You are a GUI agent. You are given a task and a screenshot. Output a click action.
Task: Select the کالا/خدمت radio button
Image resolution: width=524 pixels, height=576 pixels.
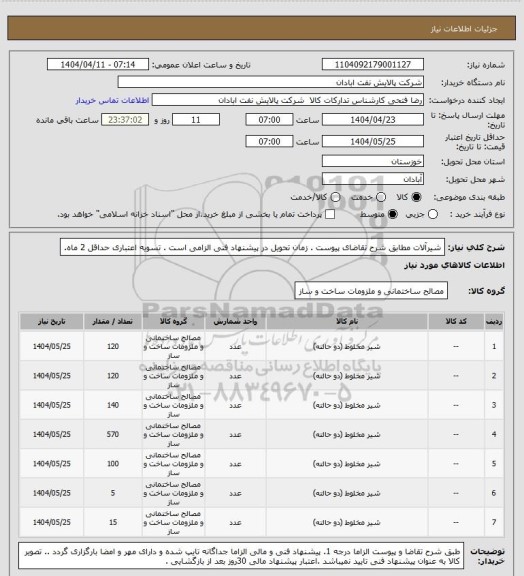click(x=335, y=197)
